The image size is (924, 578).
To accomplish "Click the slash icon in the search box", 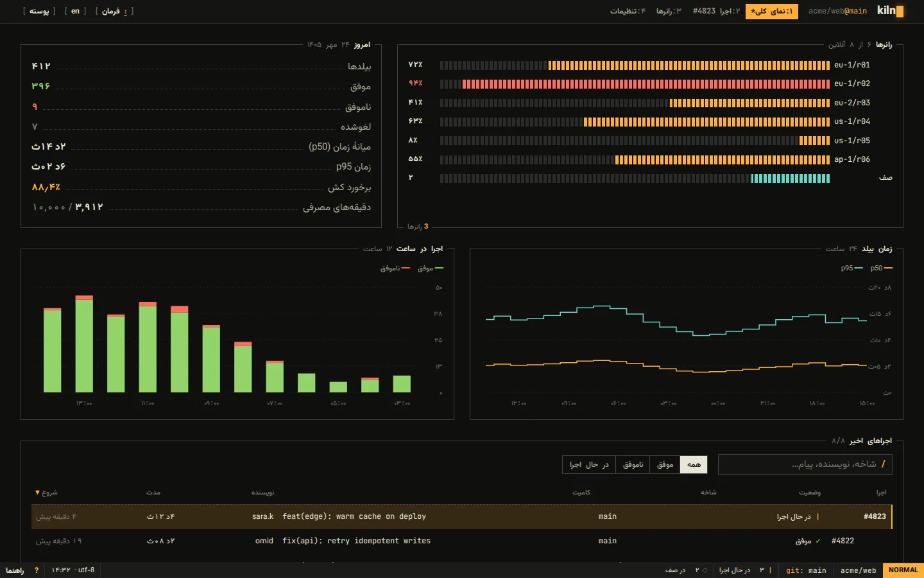I will 883,464.
